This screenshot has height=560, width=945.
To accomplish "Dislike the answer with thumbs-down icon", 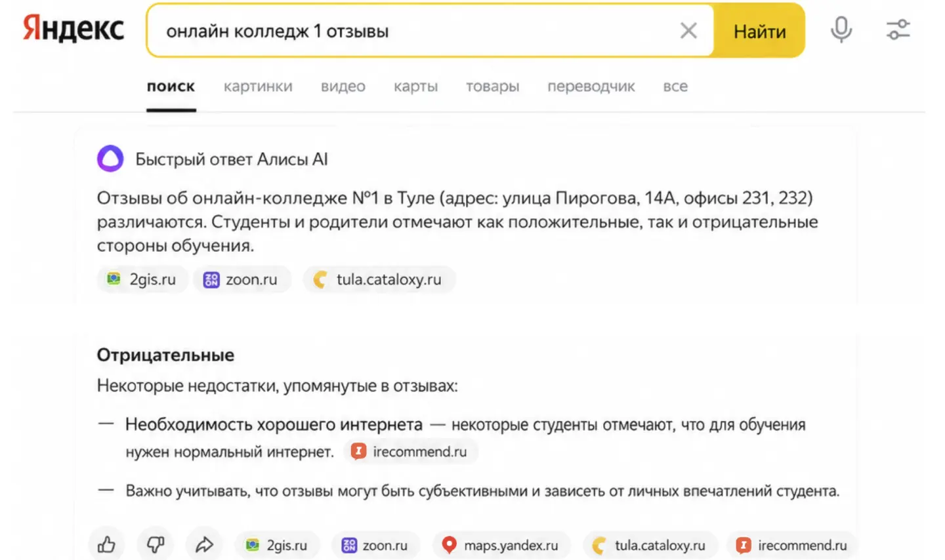I will coord(155,544).
